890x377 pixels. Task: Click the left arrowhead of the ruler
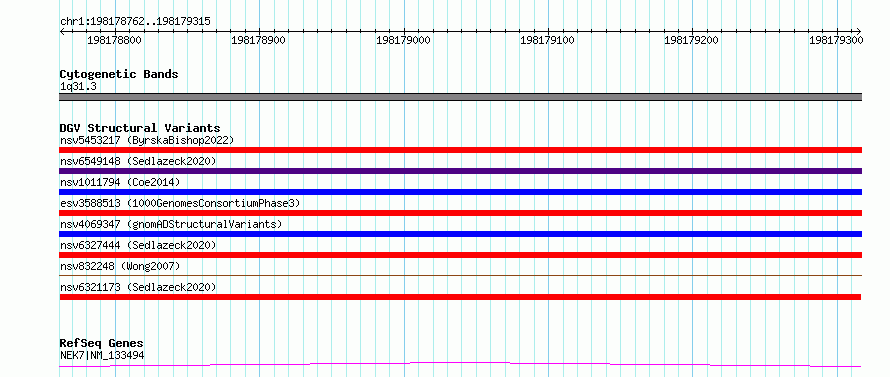(62, 32)
